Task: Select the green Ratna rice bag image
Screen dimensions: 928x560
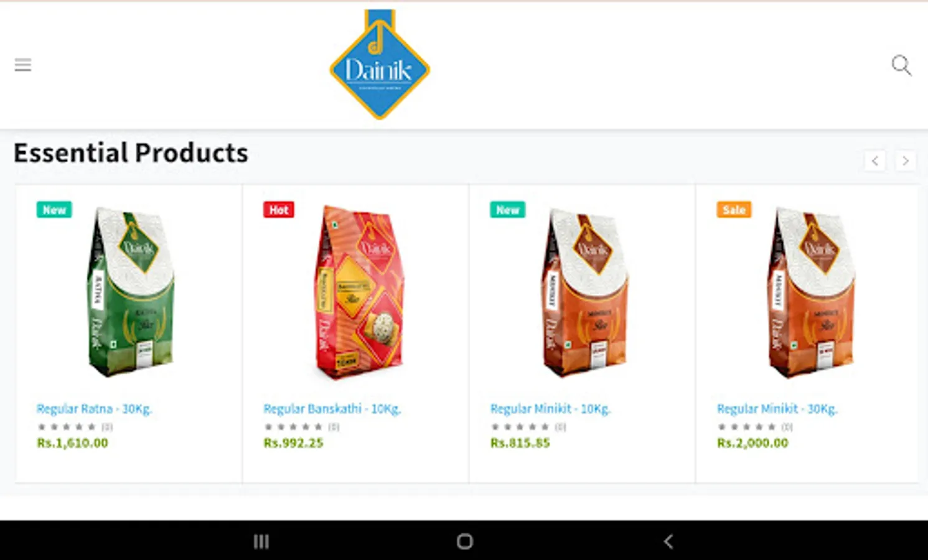Action: click(x=130, y=292)
